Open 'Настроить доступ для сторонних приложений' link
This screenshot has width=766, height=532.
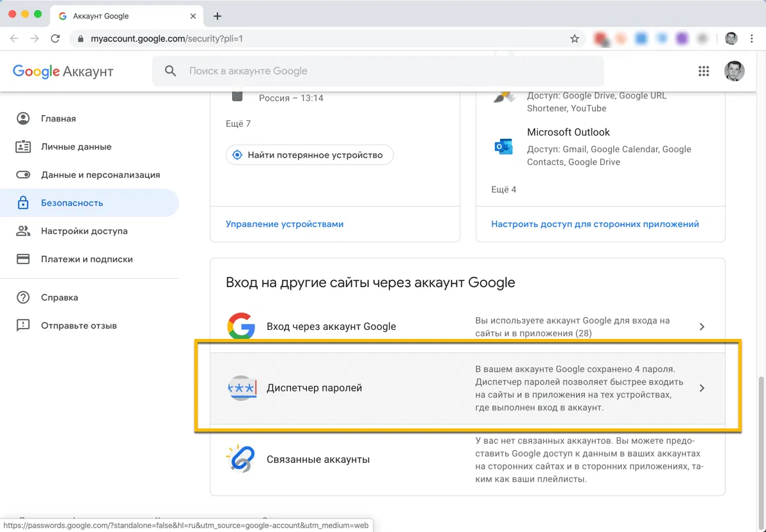(595, 224)
